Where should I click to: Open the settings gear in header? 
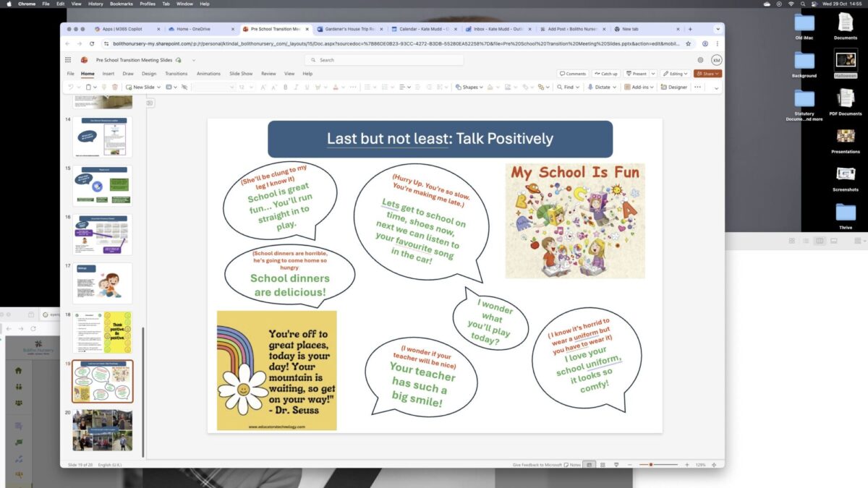click(700, 60)
